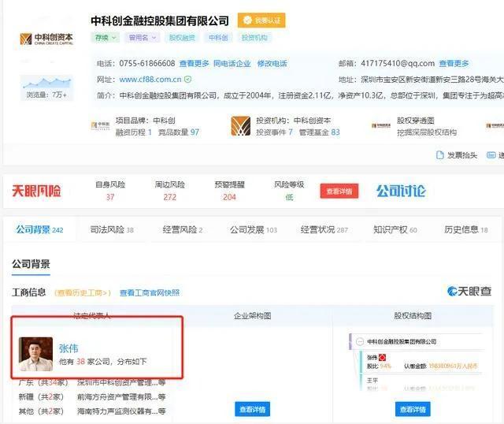Image resolution: width=504 pixels, height=424 pixels.
Task: Open 查看工商官网快照 link
Action: click(x=150, y=292)
